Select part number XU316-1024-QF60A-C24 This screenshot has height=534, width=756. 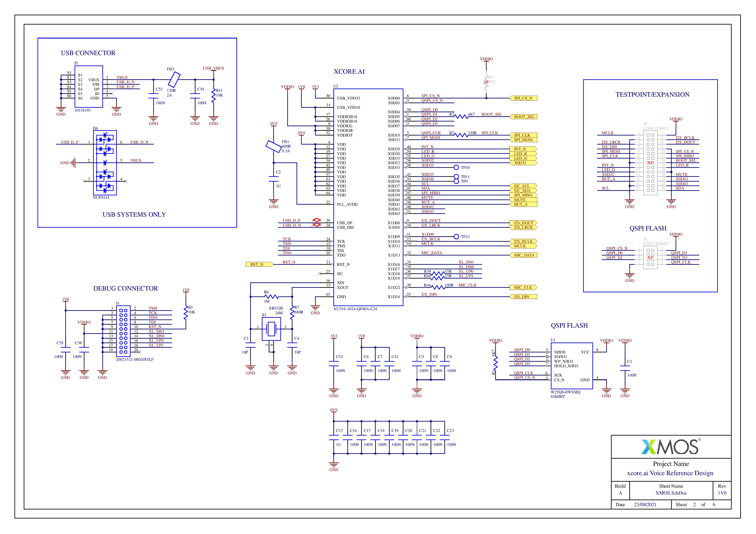tap(355, 309)
